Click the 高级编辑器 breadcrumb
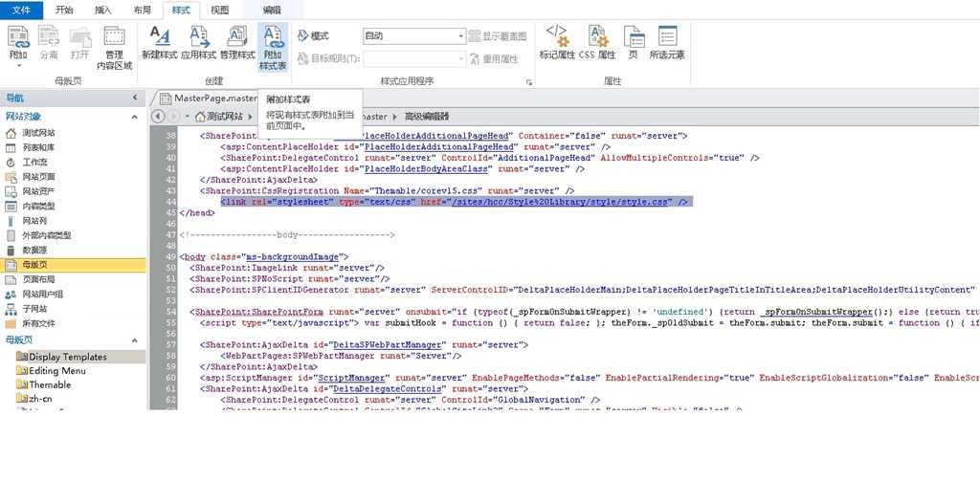Viewport: 980px width, 481px height. click(x=427, y=117)
